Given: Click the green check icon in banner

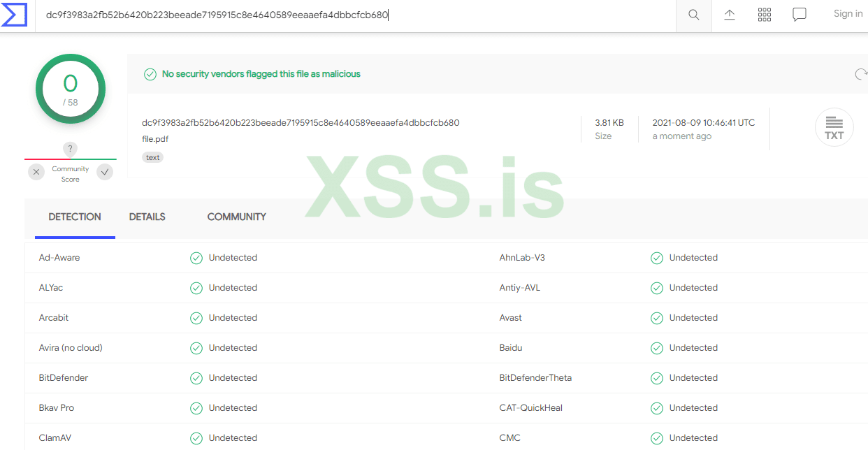Looking at the screenshot, I should 150,74.
